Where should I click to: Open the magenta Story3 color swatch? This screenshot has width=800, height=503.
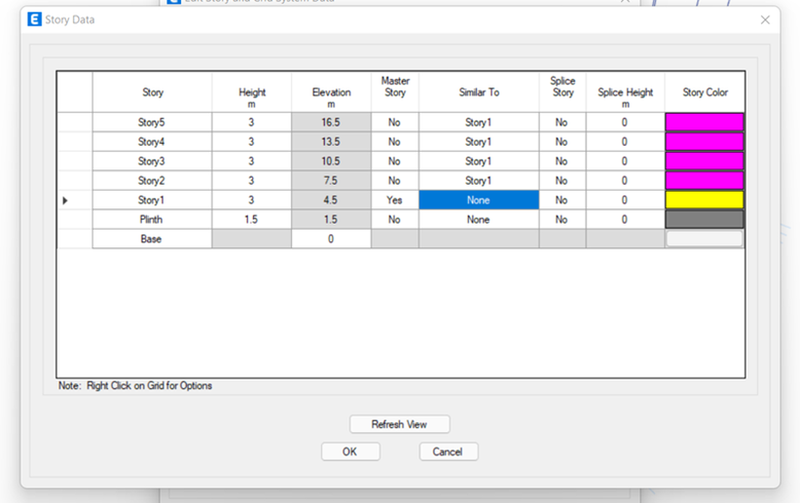(x=704, y=161)
